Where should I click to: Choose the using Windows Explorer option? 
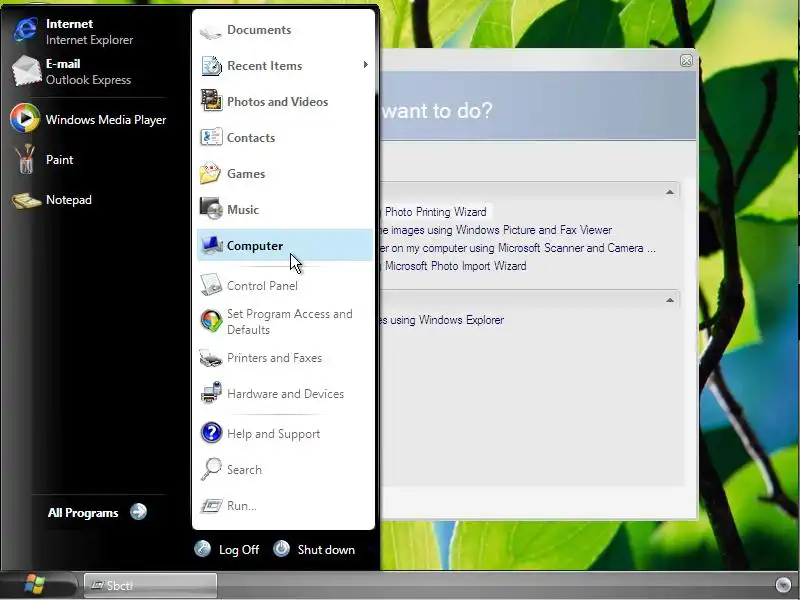coord(443,320)
